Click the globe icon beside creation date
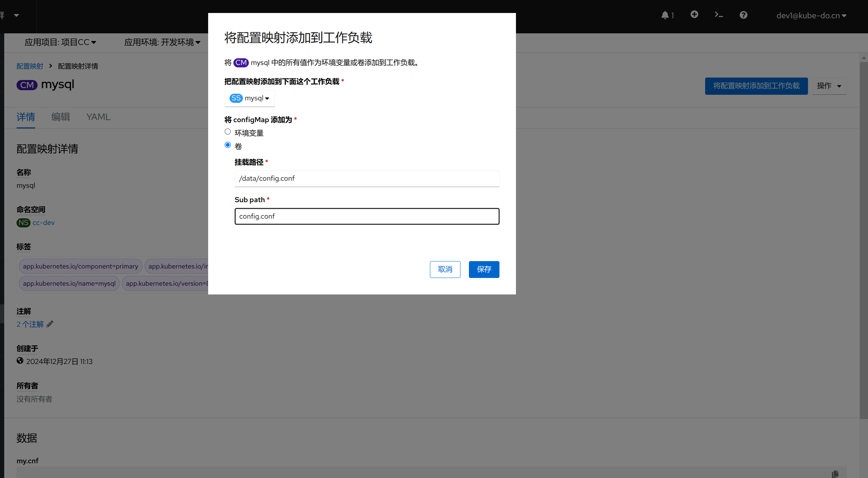Screen dimensions: 868x478 coord(20,361)
